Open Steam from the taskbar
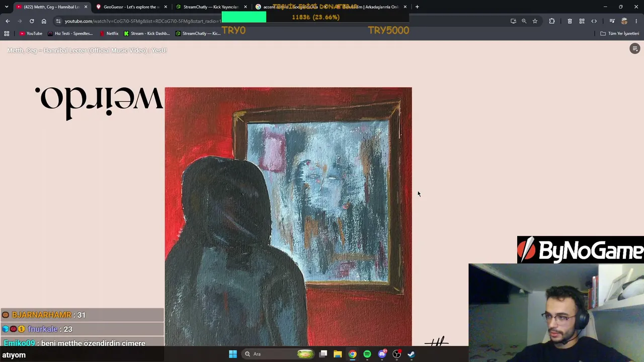 point(411,354)
